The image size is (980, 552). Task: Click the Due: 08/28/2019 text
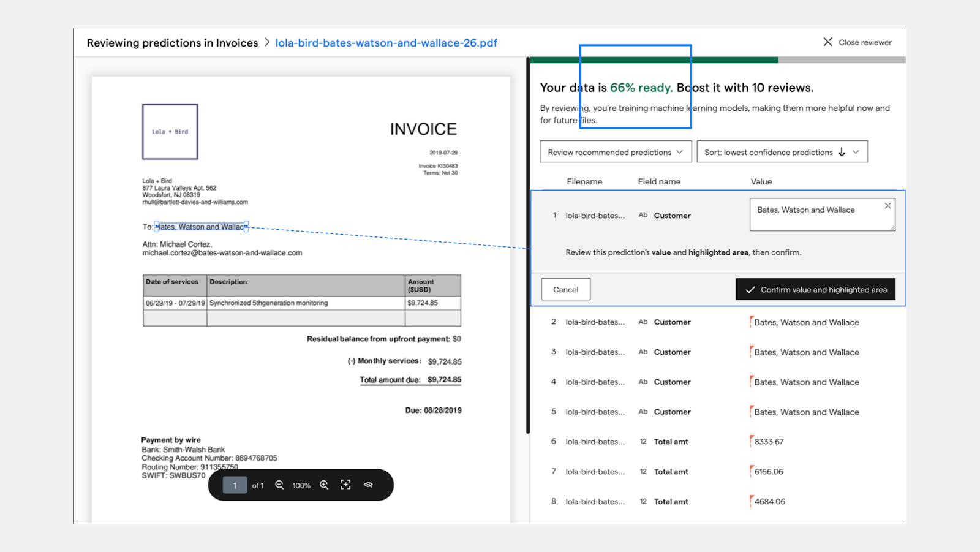(x=433, y=410)
